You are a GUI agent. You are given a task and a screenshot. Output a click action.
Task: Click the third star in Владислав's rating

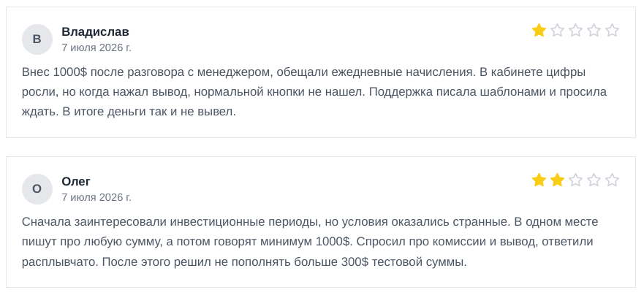pyautogui.click(x=575, y=31)
